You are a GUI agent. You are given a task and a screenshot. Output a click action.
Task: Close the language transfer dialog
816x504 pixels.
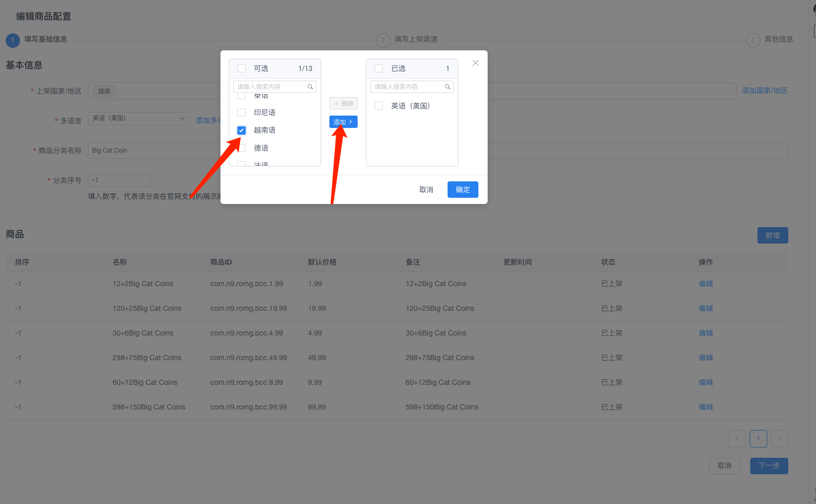475,63
